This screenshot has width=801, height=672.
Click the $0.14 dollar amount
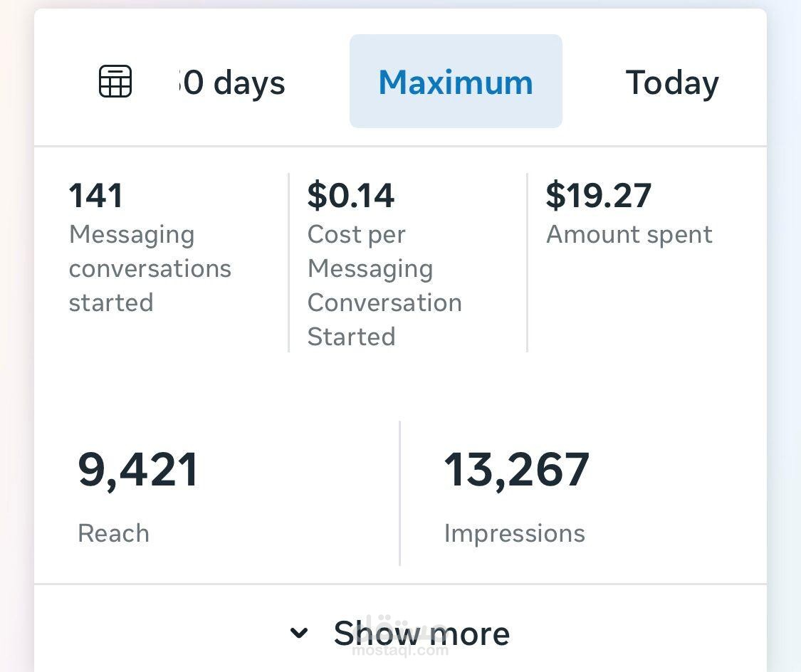coord(350,195)
